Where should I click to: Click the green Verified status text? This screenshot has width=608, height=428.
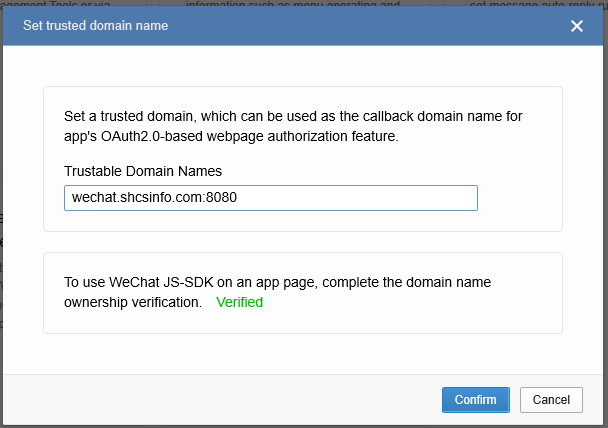pos(239,302)
